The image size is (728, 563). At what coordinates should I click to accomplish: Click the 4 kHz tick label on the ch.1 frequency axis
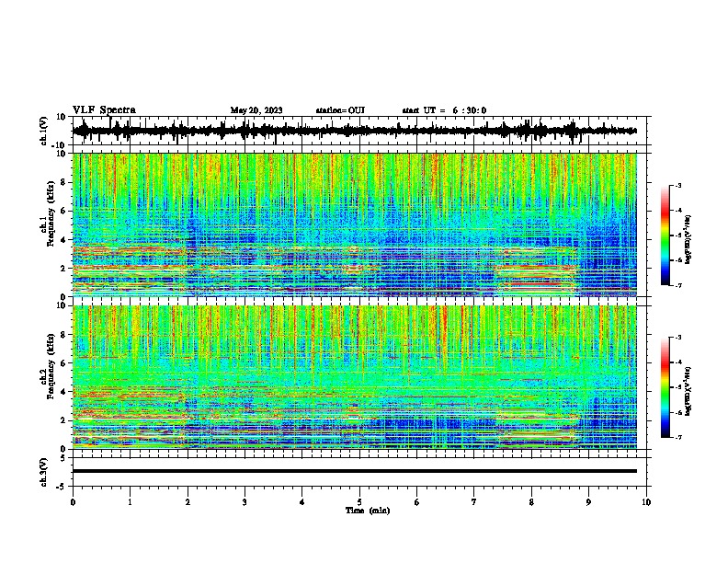pos(64,240)
